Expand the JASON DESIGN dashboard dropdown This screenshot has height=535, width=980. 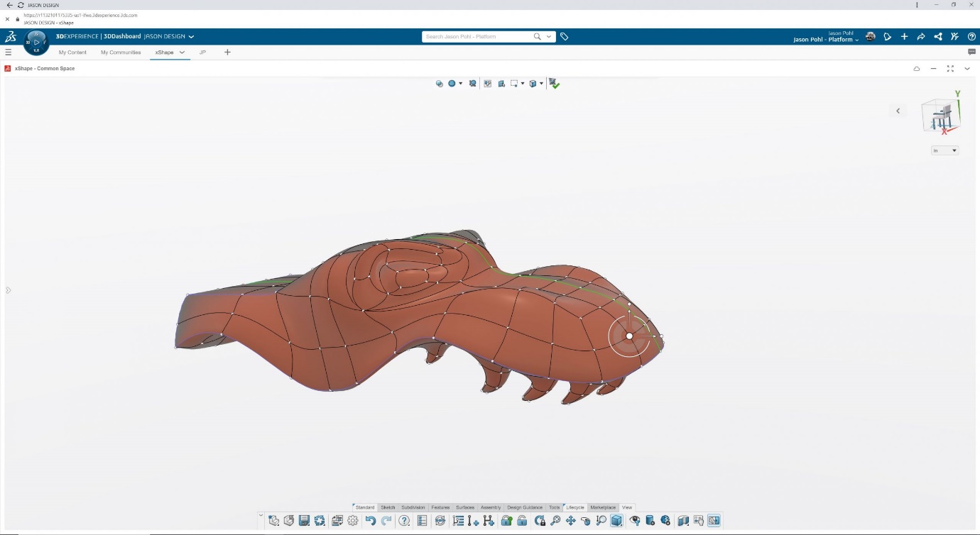[x=191, y=37]
